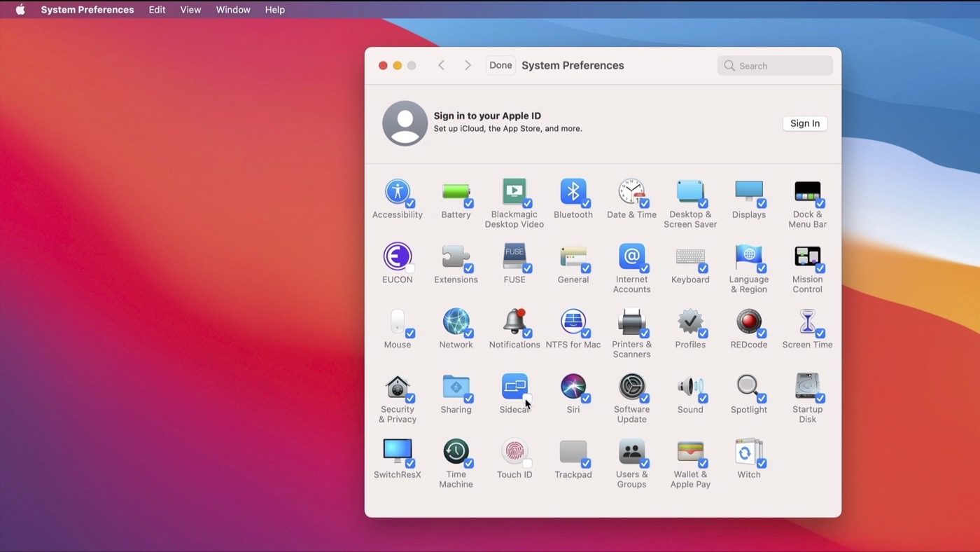Open the Software Update gear icon

631,387
